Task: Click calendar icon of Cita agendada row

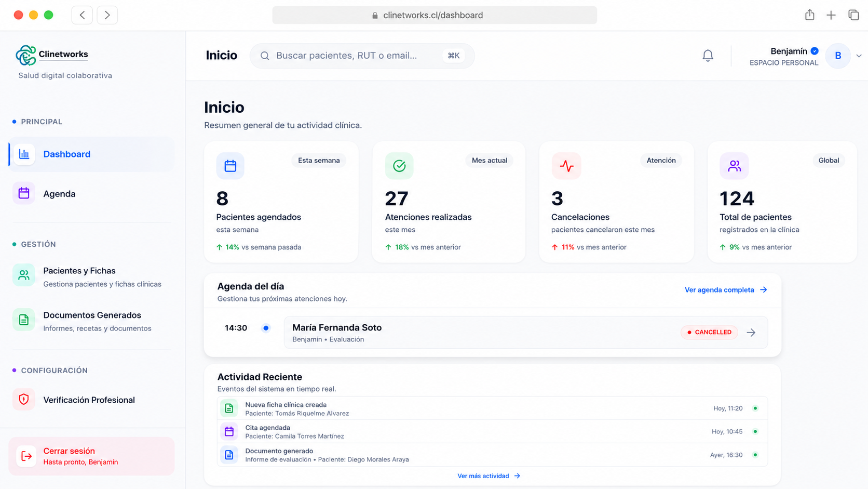Action: point(229,431)
